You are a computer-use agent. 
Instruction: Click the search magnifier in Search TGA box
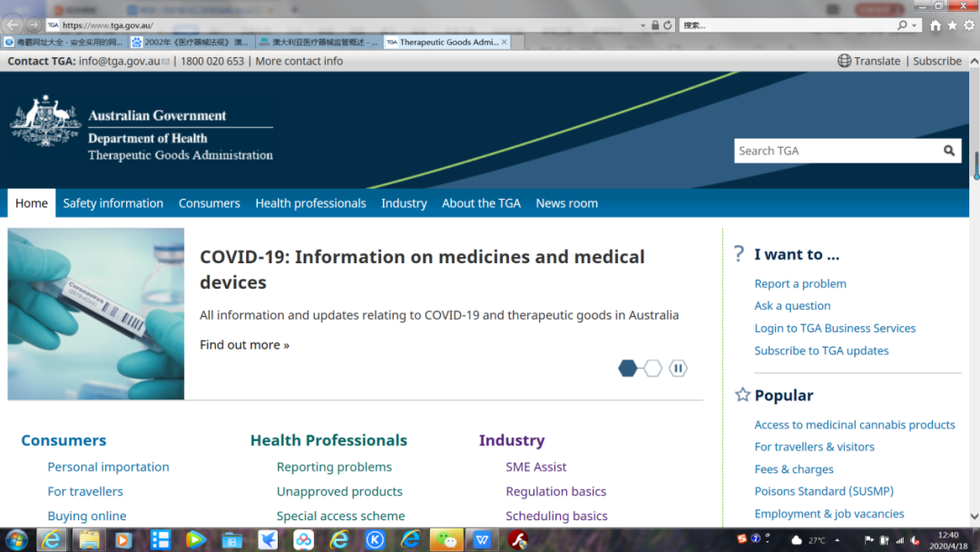[948, 151]
